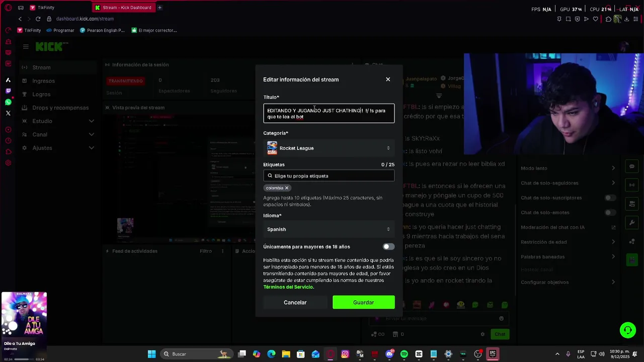Open Epic Games from the taskbar
The image size is (644, 362).
493,354
